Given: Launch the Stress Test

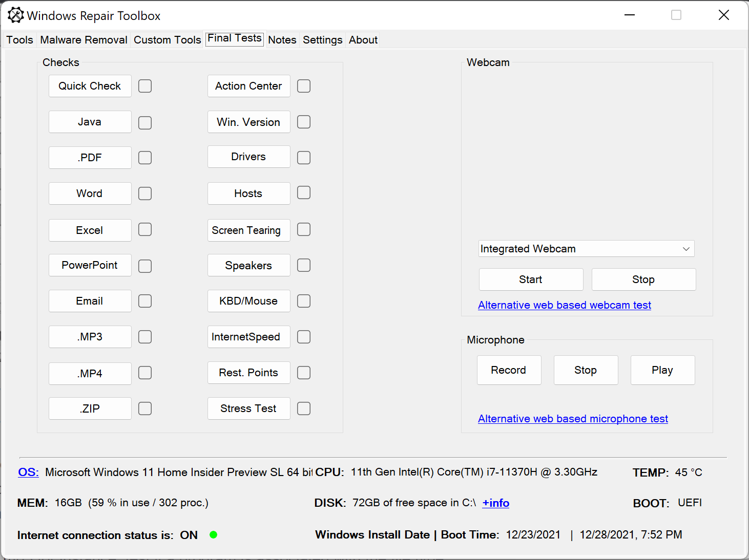Looking at the screenshot, I should [x=249, y=408].
